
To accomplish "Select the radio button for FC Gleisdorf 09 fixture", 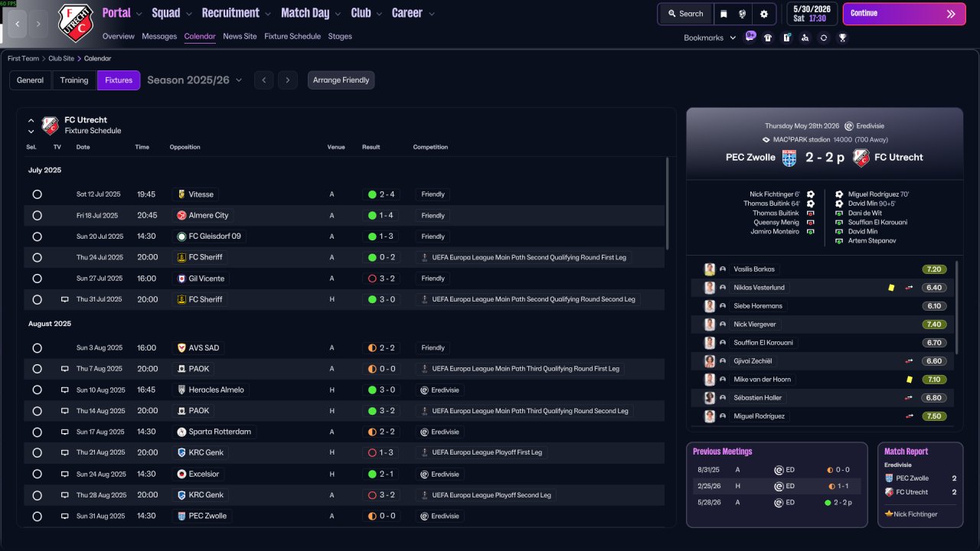I will click(x=37, y=236).
